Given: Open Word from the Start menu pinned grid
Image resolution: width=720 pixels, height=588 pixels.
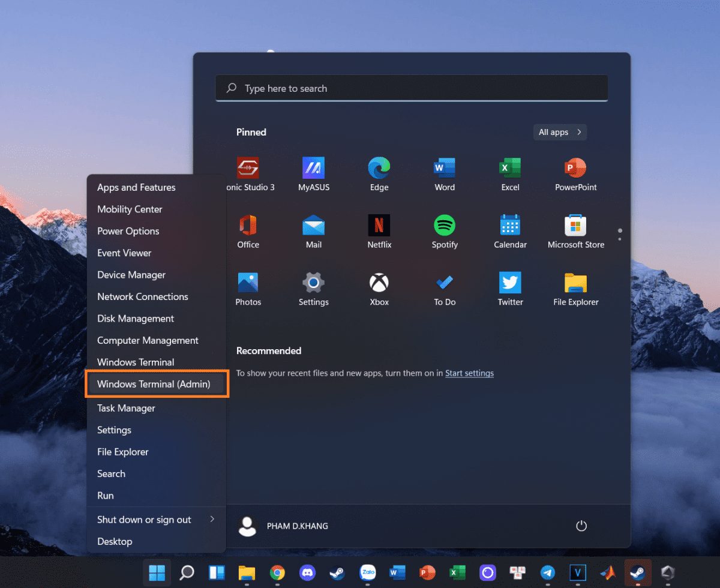Looking at the screenshot, I should click(x=445, y=173).
